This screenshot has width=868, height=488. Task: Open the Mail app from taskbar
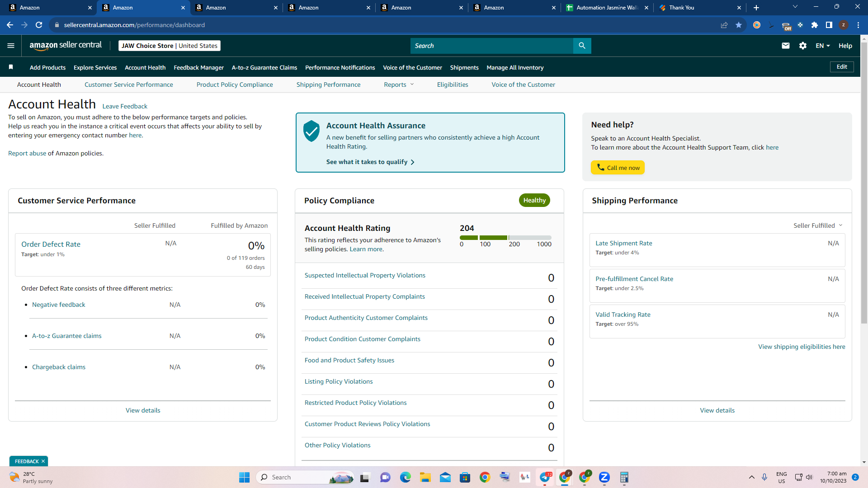tap(445, 477)
